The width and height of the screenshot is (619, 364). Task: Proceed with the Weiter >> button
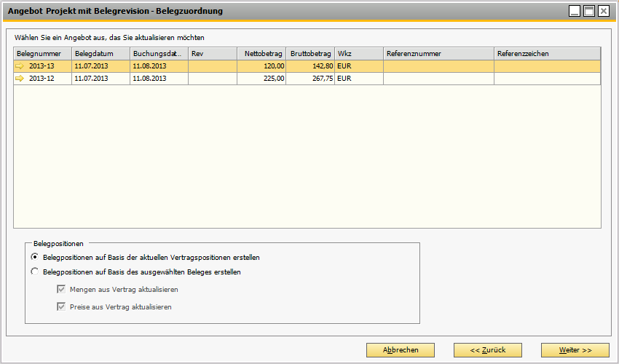pos(575,350)
